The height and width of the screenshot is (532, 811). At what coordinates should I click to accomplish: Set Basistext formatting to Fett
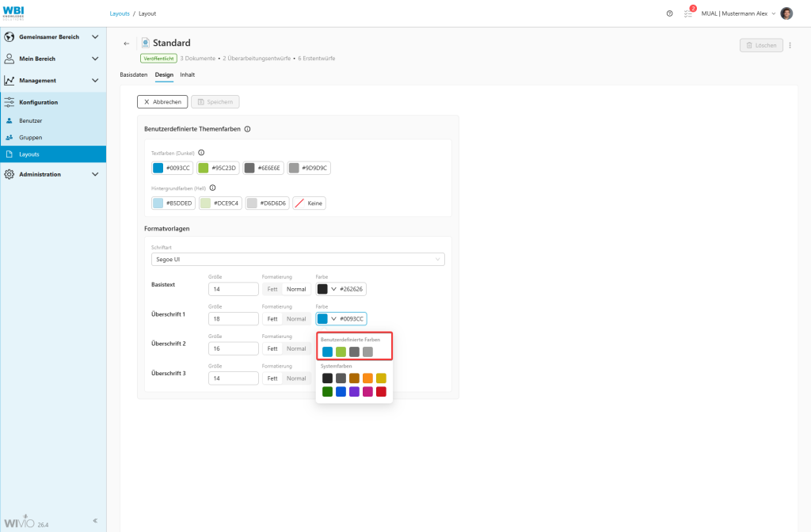(x=272, y=289)
